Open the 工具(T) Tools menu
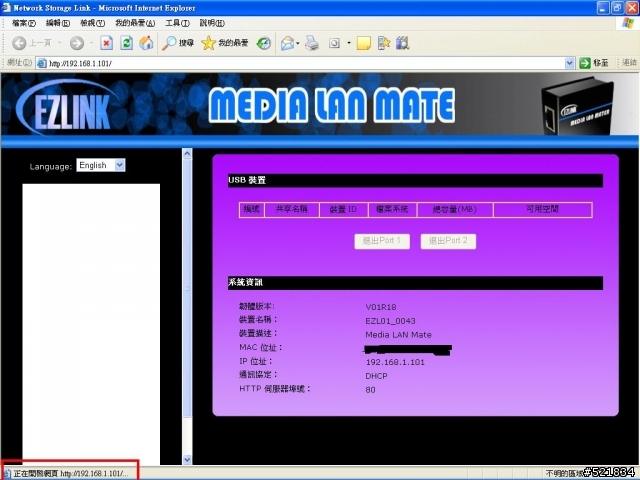Viewport: 640px width, 480px height. [x=177, y=23]
